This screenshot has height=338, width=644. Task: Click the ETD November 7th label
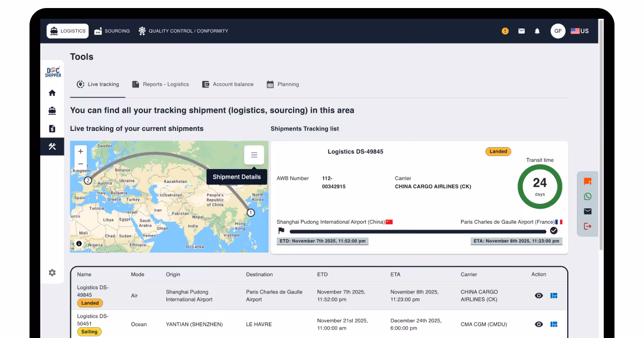point(323,241)
